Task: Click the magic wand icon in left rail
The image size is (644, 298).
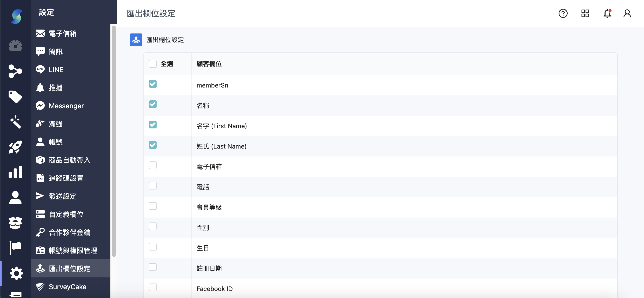Action: tap(15, 122)
